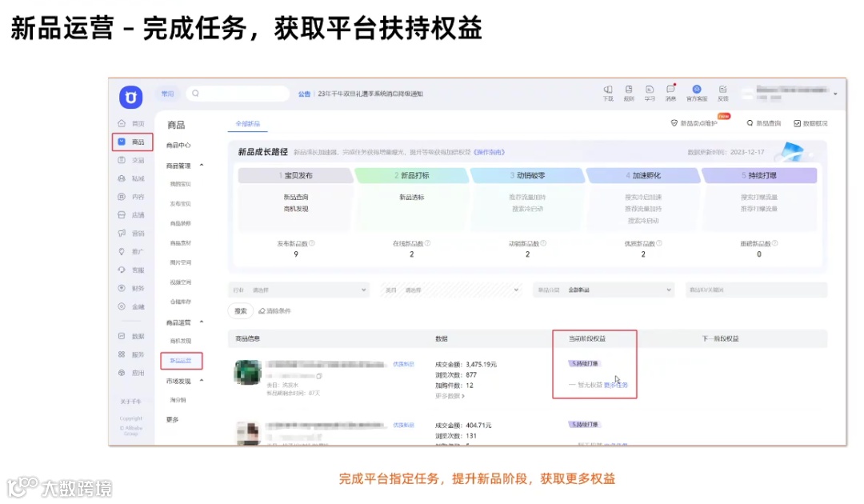Click help icon next to 在线新品数
Image resolution: width=864 pixels, height=504 pixels.
pos(427,243)
